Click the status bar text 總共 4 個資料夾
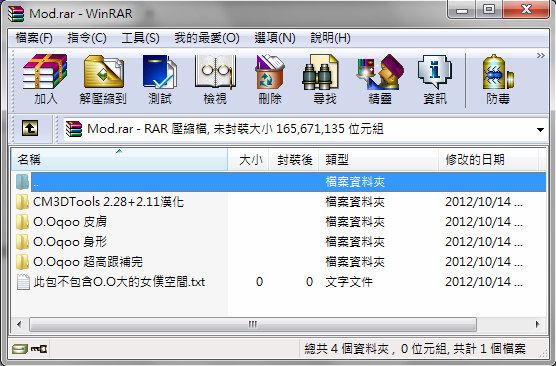Screen dimensions: 556x366 (x=347, y=349)
